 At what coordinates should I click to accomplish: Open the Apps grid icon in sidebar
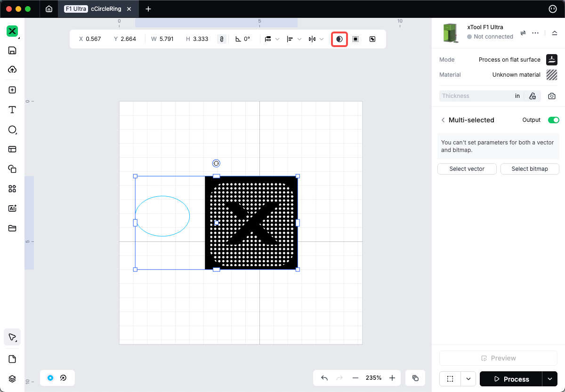click(x=12, y=189)
